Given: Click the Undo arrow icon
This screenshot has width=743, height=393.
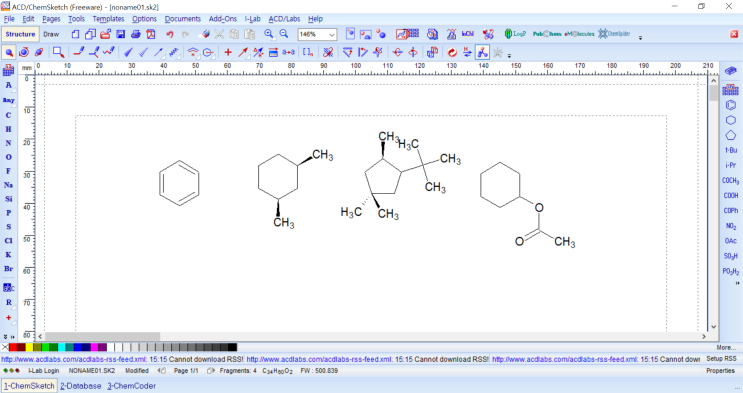Looking at the screenshot, I should 170,34.
